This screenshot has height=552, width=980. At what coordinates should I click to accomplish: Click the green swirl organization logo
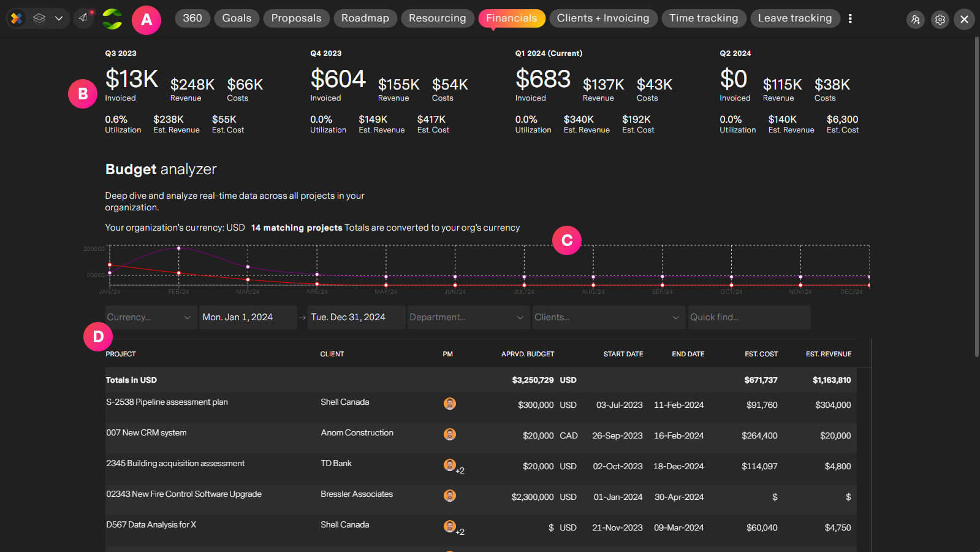(112, 19)
